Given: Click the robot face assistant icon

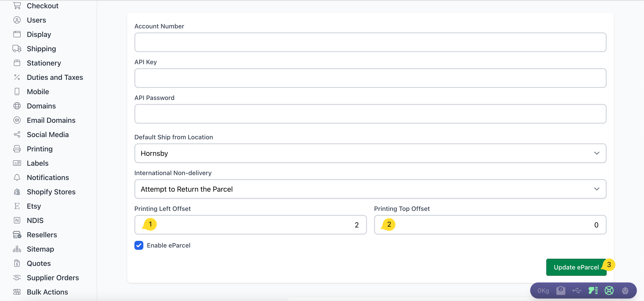Looking at the screenshot, I should 625,290.
